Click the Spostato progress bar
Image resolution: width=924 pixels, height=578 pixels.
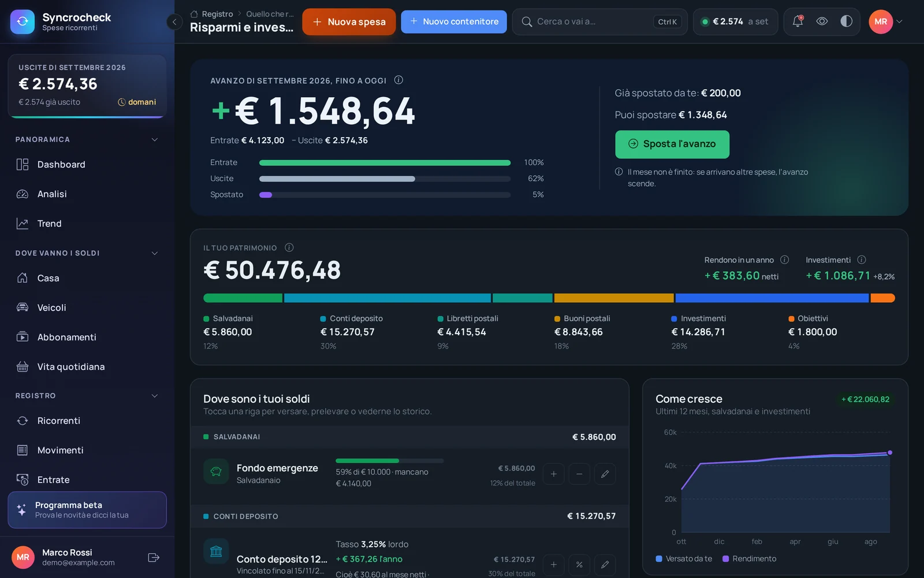pos(385,195)
